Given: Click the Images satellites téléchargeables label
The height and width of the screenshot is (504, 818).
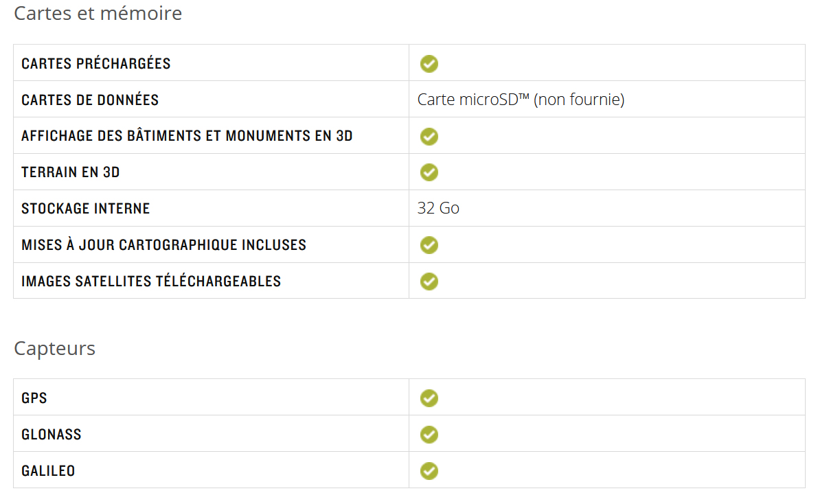Looking at the screenshot, I should tap(151, 282).
